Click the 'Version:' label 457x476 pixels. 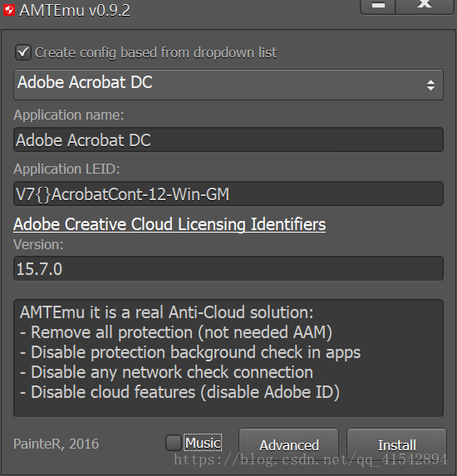38,244
